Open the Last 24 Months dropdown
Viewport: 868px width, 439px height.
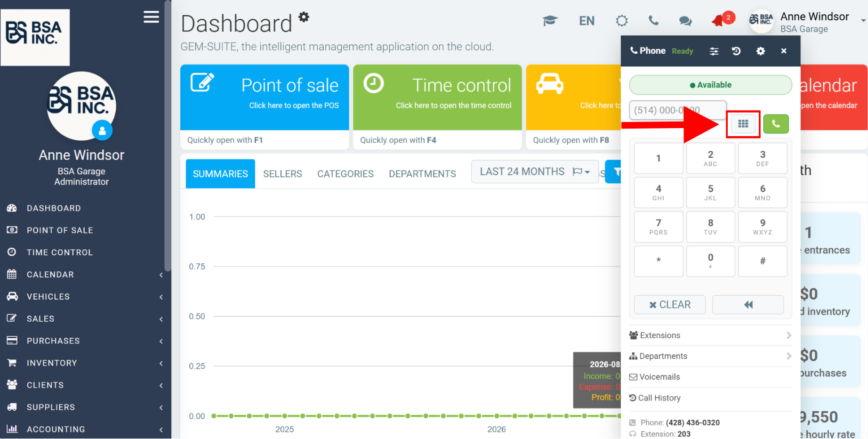[535, 172]
